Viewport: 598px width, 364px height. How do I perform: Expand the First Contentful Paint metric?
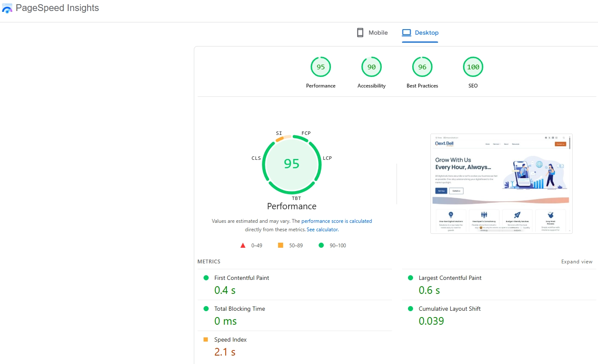pyautogui.click(x=242, y=278)
